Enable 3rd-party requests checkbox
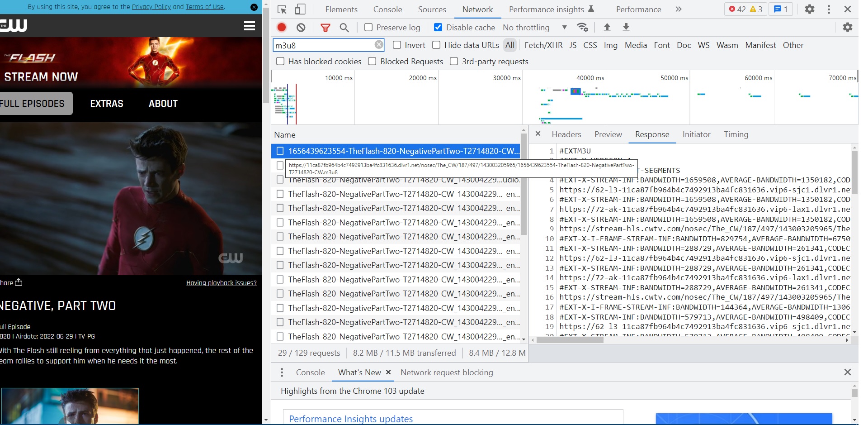Screen dimensions: 868x425 pyautogui.click(x=454, y=61)
